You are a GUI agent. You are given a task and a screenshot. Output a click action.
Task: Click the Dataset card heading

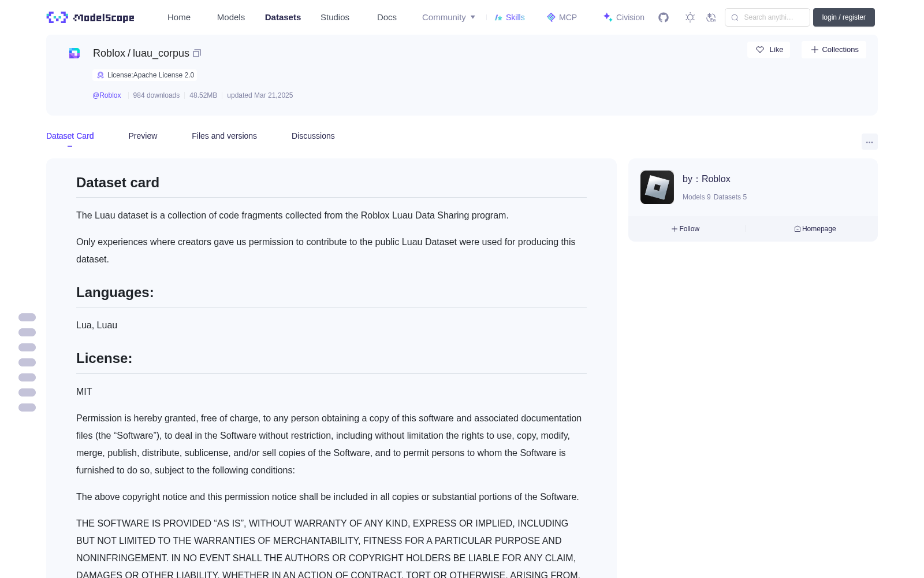click(118, 183)
